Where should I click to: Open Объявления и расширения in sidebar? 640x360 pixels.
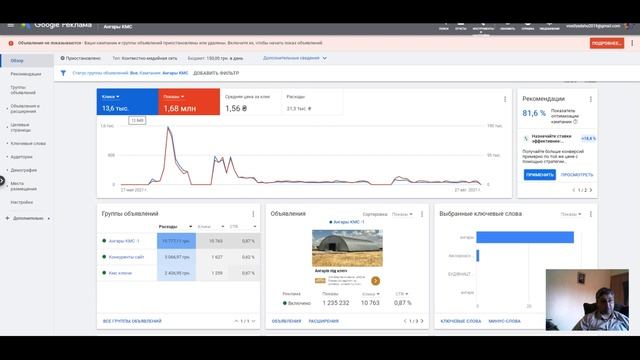point(25,109)
